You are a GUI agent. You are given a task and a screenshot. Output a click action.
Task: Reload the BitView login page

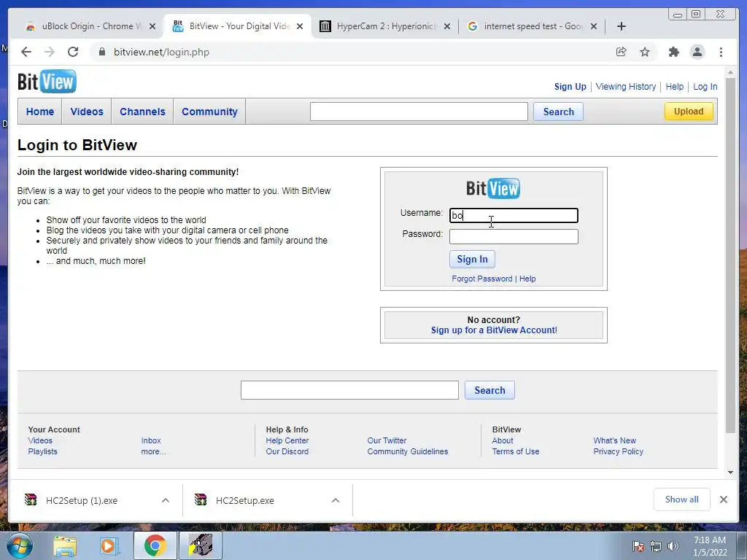73,52
